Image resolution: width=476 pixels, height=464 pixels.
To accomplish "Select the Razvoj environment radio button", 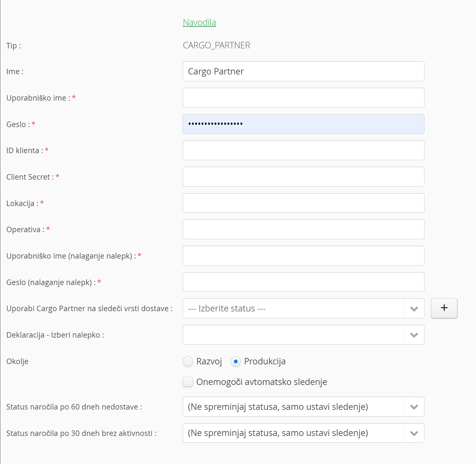I will (x=188, y=361).
